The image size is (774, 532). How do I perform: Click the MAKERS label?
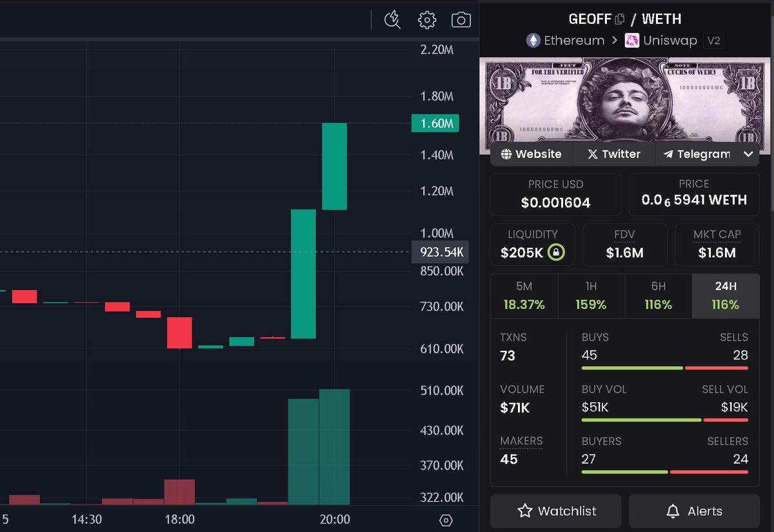521,441
